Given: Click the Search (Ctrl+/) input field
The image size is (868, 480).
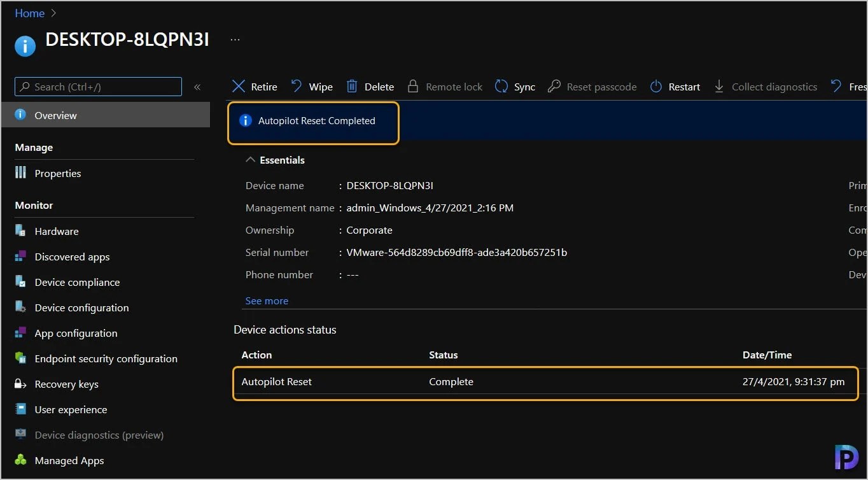Looking at the screenshot, I should pyautogui.click(x=99, y=87).
